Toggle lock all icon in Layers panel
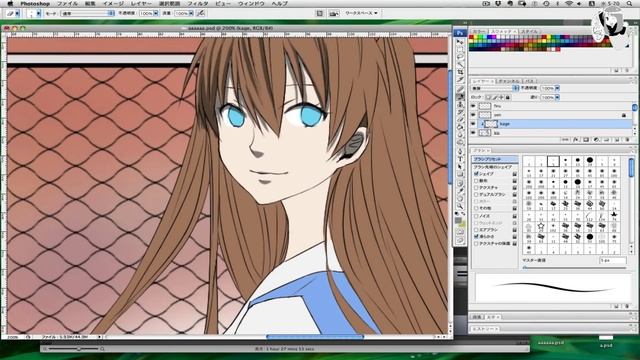 coord(508,98)
